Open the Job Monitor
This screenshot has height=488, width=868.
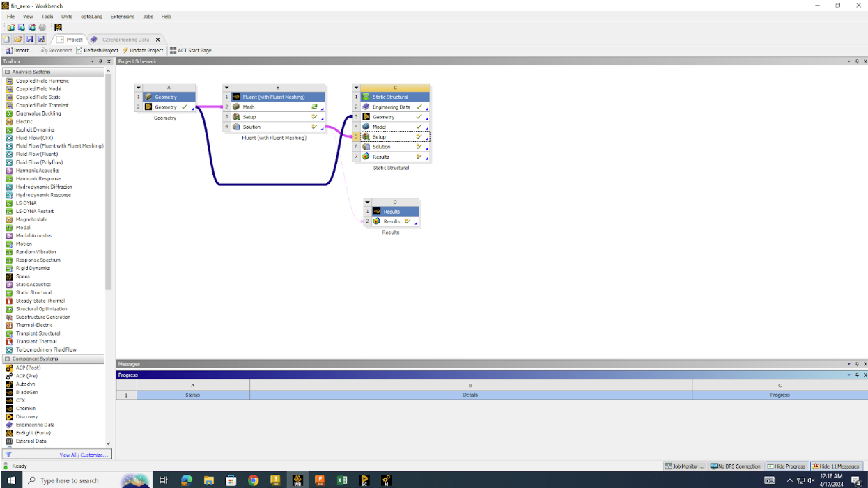point(684,466)
